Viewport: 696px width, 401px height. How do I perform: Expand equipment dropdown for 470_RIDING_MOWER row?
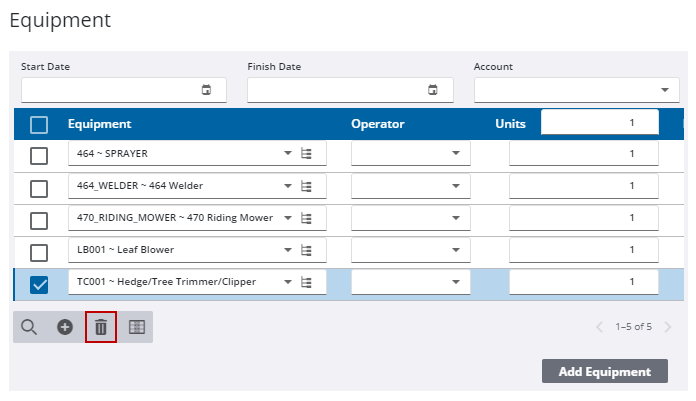click(288, 218)
